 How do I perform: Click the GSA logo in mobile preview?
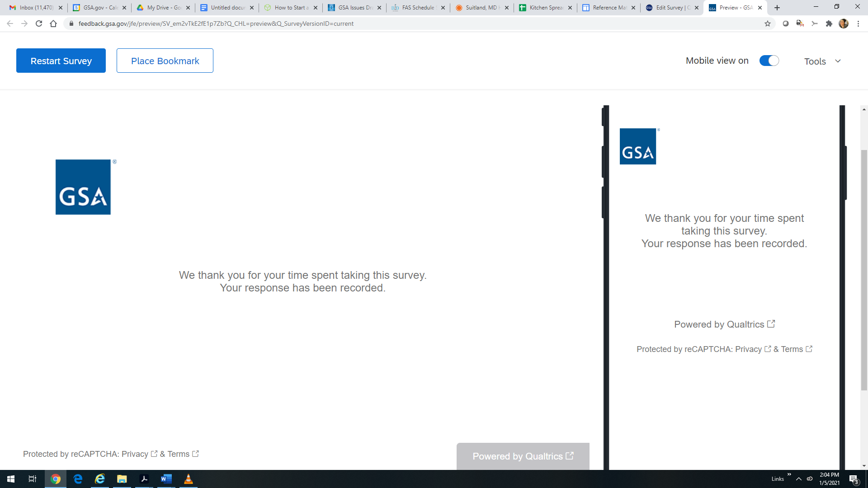pyautogui.click(x=637, y=146)
